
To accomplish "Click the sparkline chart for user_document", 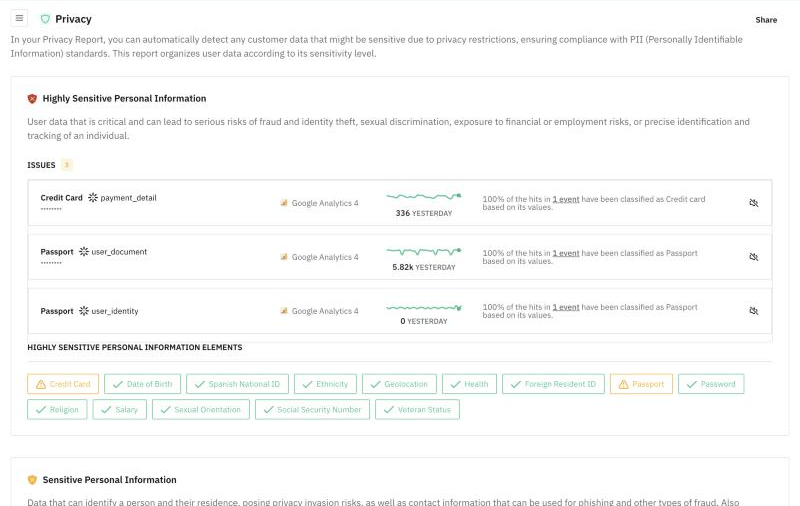I will point(423,251).
